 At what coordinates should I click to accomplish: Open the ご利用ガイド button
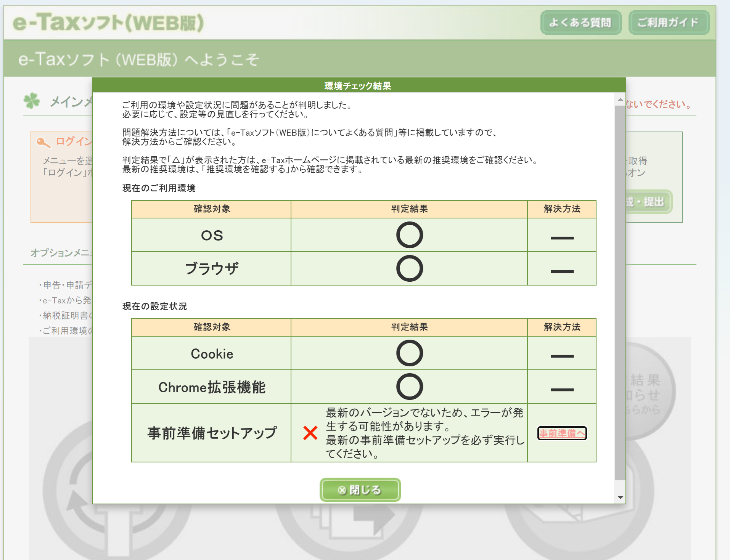(669, 22)
